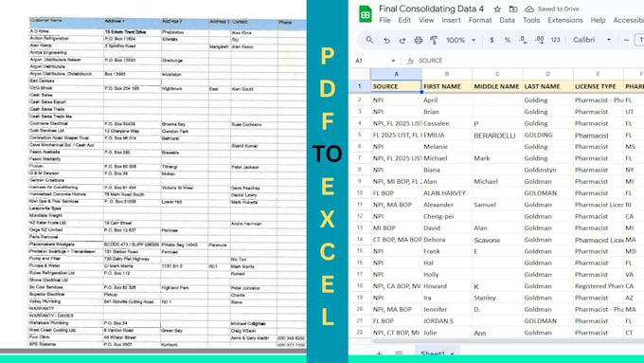
Task: Click the first name cell Melanie
Action: [447, 146]
